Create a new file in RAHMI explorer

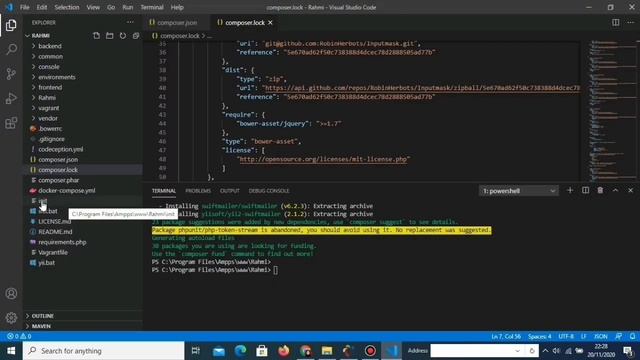(96, 36)
